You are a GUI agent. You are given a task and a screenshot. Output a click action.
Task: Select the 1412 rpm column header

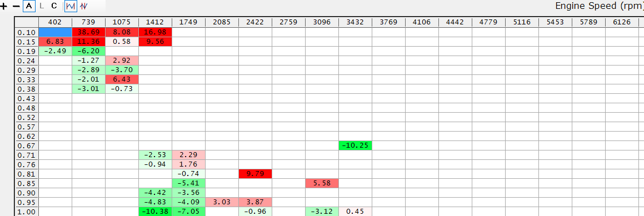(x=155, y=22)
